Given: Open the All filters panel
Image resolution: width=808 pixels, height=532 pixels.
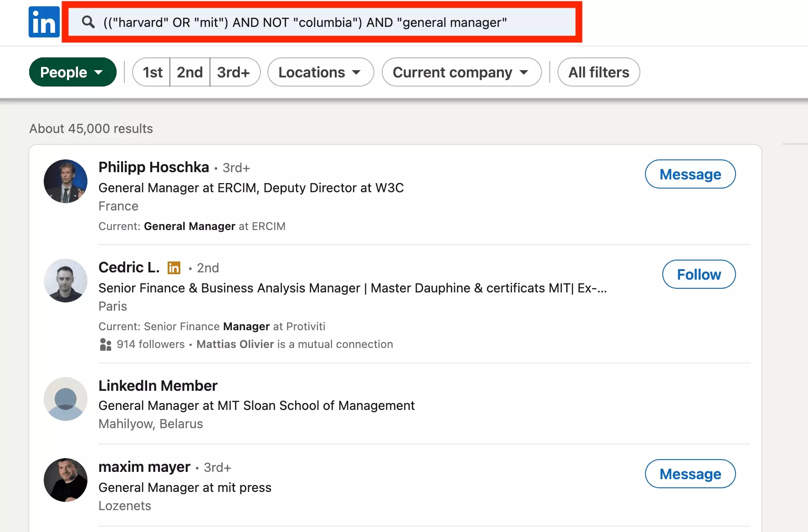Looking at the screenshot, I should point(598,72).
